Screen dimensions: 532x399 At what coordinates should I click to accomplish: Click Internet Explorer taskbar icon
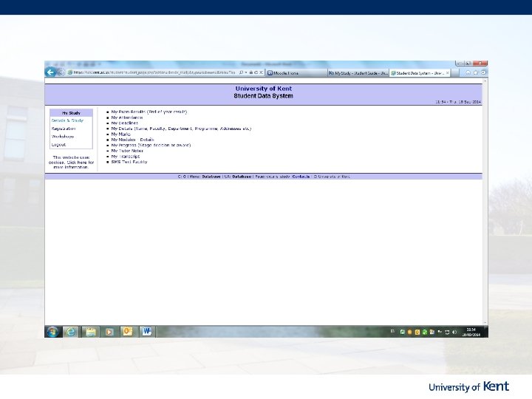[x=71, y=332]
